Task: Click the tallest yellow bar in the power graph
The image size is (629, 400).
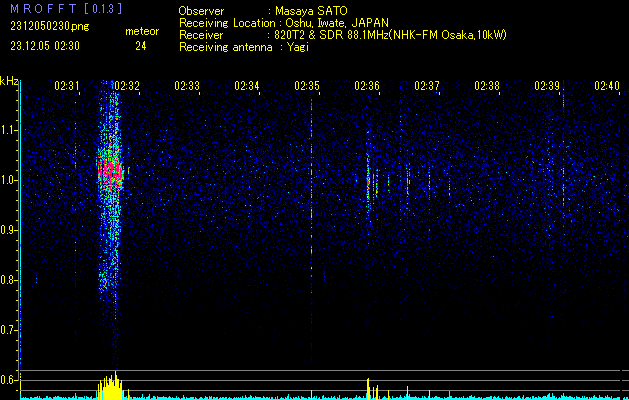Action: tap(116, 385)
